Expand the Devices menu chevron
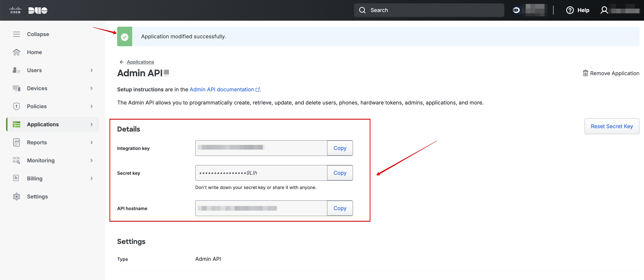This screenshot has width=644, height=280. click(x=91, y=88)
